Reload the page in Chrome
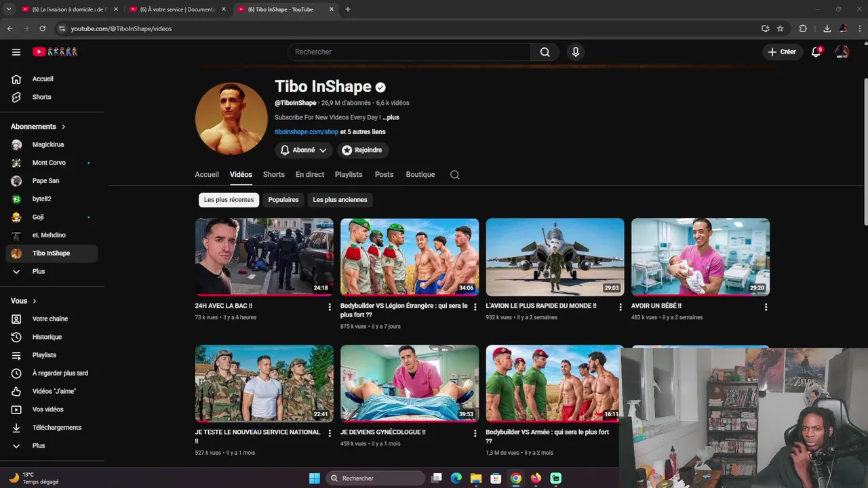The image size is (868, 488). point(42,28)
